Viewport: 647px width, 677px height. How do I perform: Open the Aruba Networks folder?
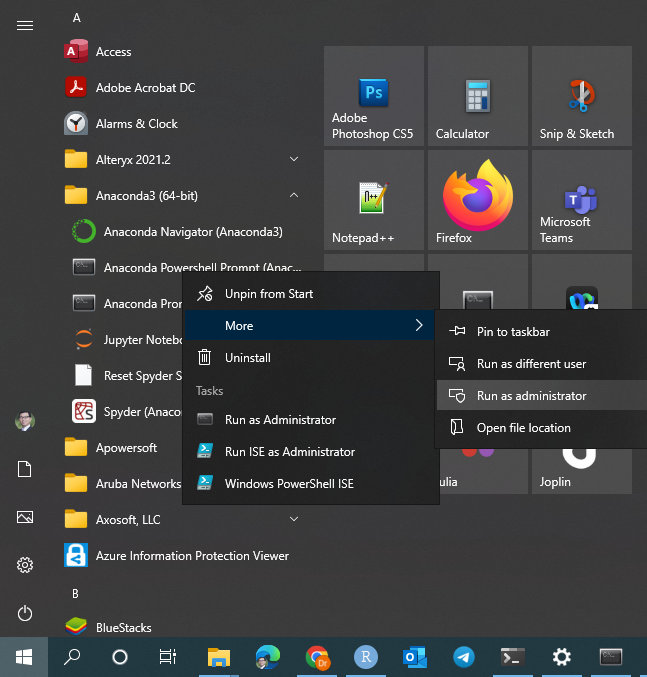tap(122, 484)
